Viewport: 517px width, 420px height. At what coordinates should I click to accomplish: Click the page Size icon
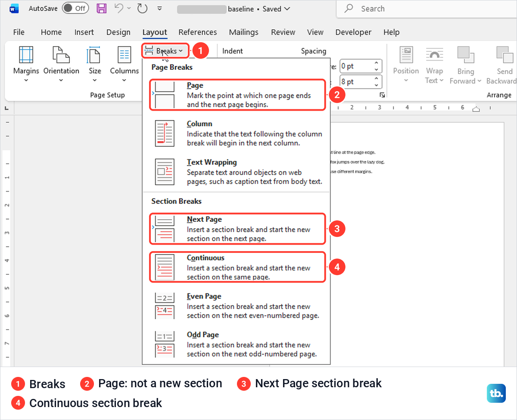coord(94,55)
